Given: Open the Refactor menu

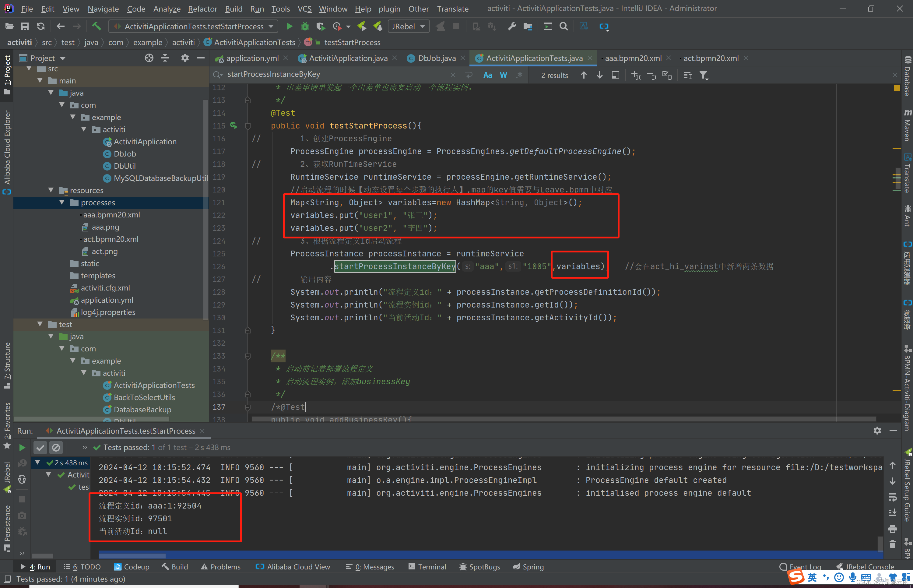Looking at the screenshot, I should 203,9.
